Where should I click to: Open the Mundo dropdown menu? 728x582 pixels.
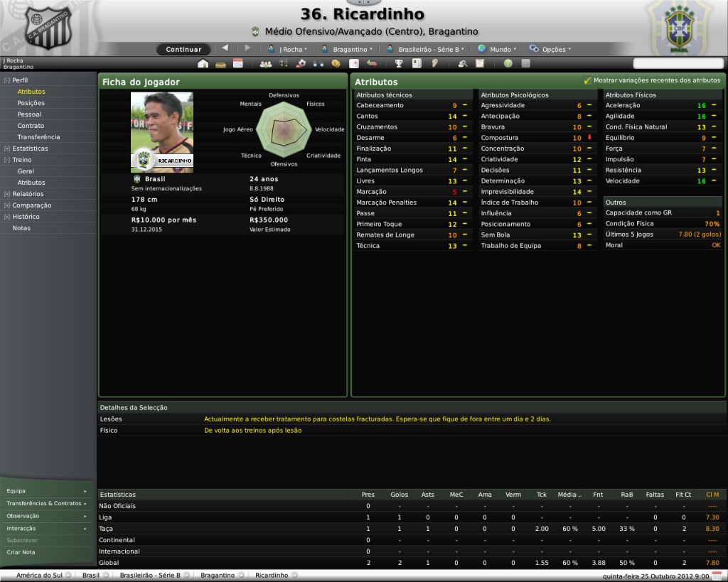coord(498,49)
